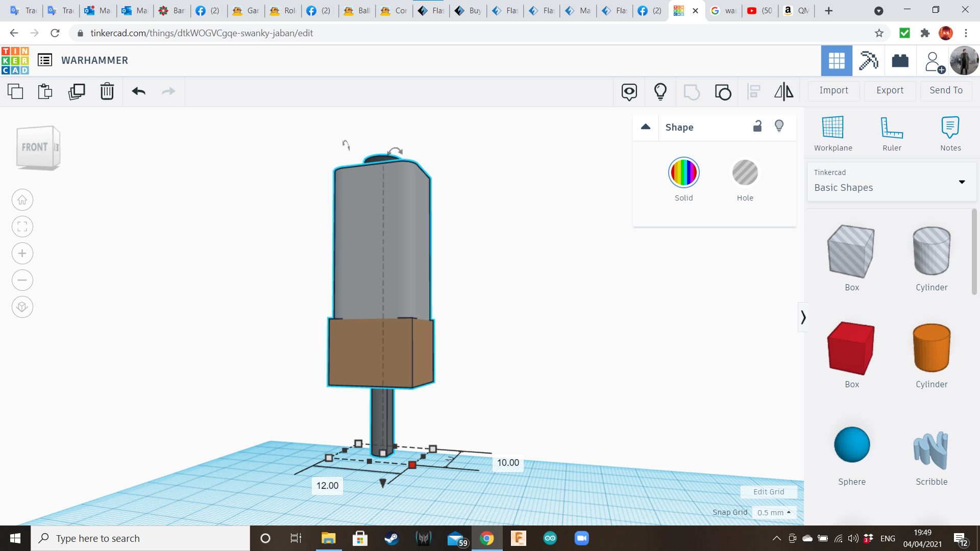Expand the Basic Shapes dropdown
This screenshot has height=551, width=980.
(x=962, y=182)
